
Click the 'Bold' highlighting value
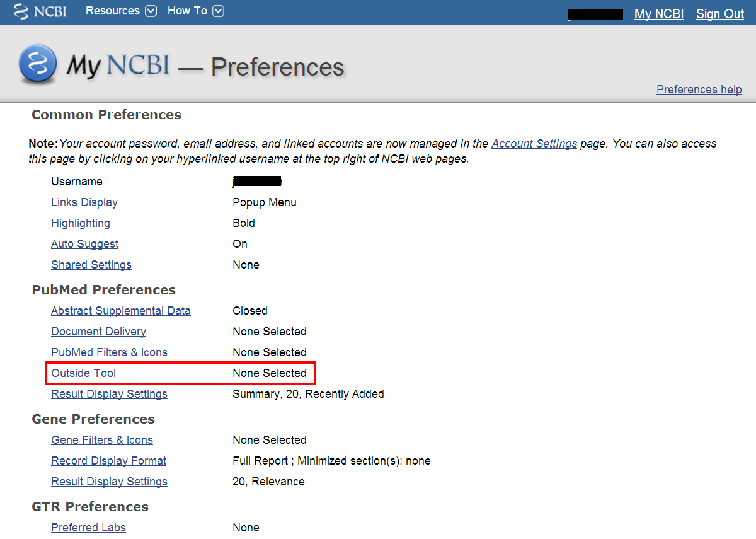(244, 223)
